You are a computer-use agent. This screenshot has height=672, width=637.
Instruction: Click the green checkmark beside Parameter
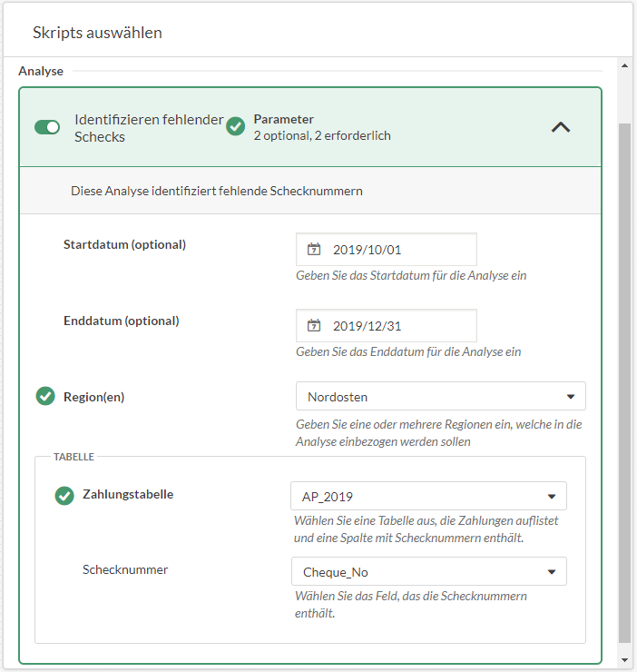click(235, 127)
